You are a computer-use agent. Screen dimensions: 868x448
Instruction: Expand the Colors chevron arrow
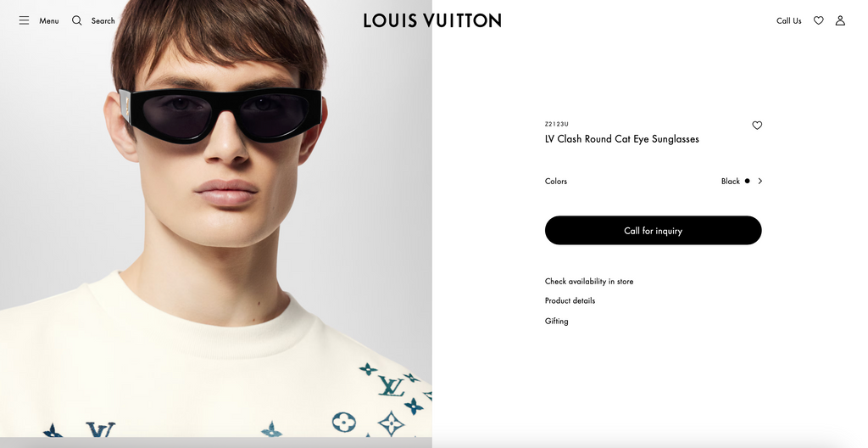760,181
